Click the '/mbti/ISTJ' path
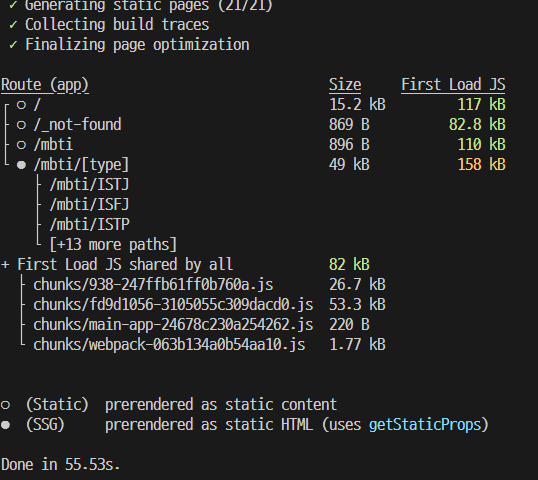The image size is (538, 480). click(90, 185)
